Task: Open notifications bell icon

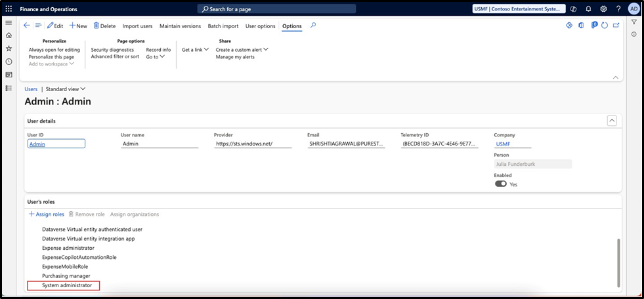Action: [589, 9]
